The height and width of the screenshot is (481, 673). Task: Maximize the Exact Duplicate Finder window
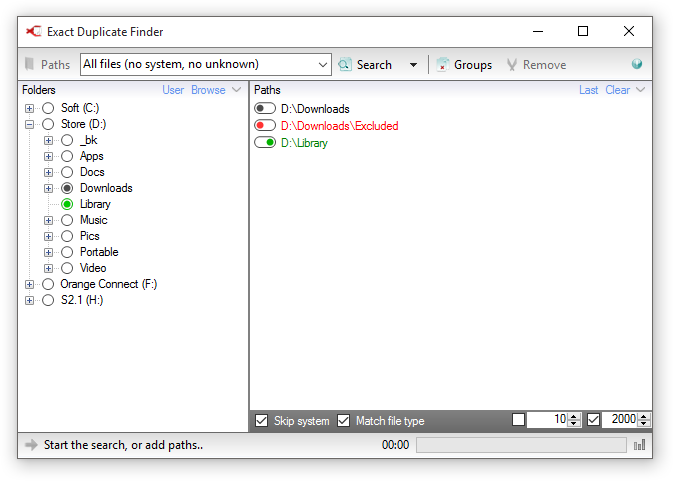click(x=583, y=31)
